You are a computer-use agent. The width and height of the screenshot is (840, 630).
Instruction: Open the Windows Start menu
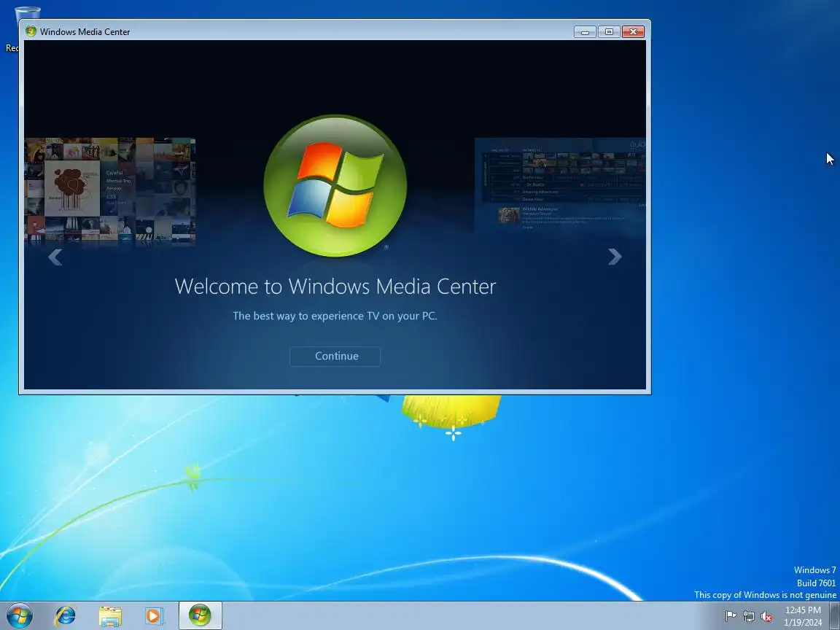click(20, 615)
